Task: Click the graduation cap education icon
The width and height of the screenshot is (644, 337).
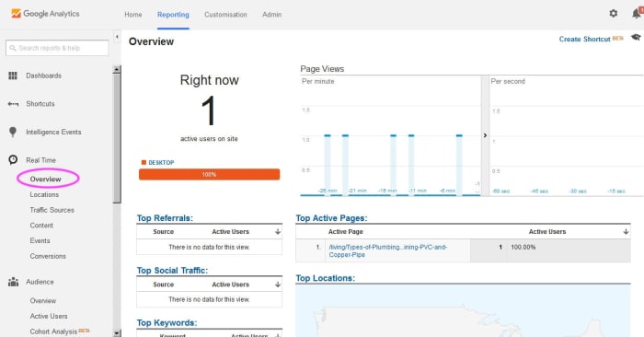Action: 636,38
